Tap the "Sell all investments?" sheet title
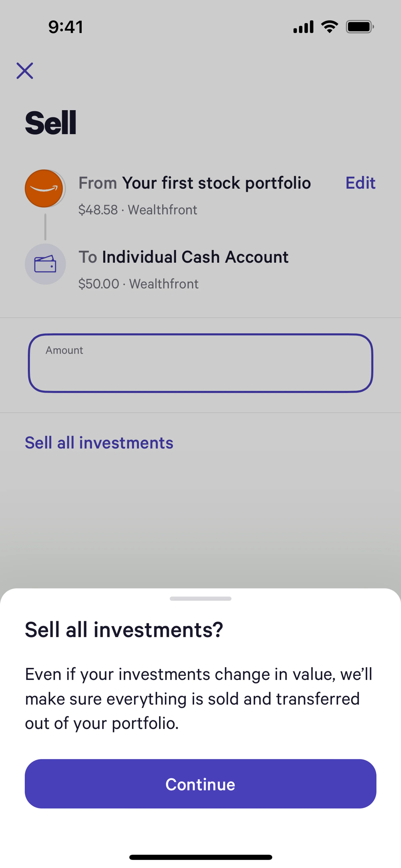401x868 pixels. click(124, 629)
